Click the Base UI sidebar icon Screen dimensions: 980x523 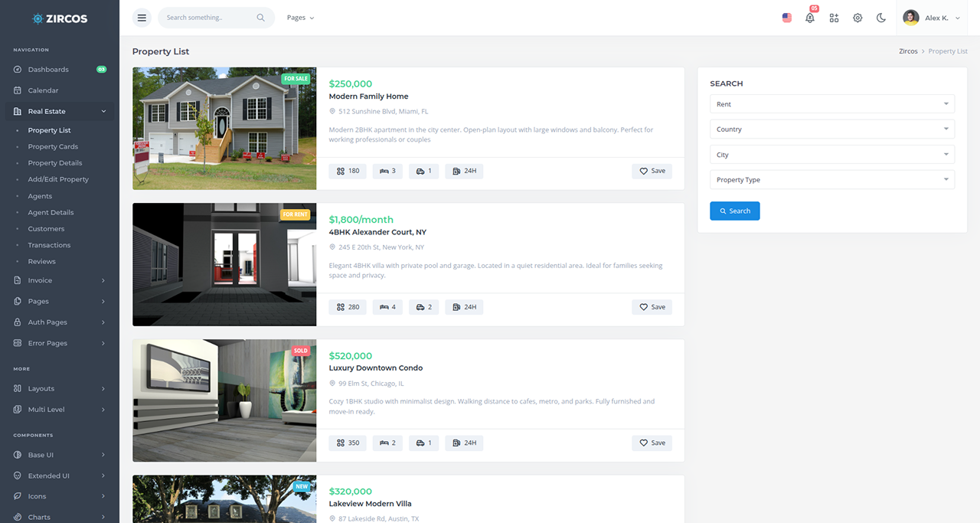tap(18, 455)
